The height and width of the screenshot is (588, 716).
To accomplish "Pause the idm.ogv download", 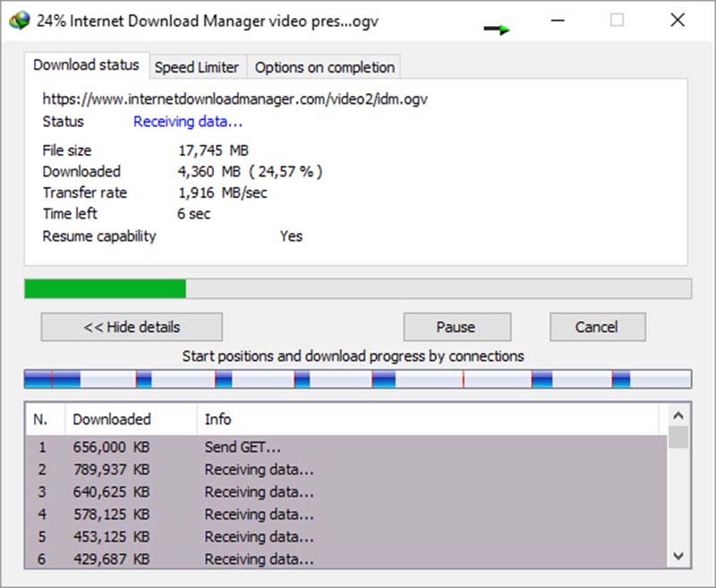I will pos(456,327).
